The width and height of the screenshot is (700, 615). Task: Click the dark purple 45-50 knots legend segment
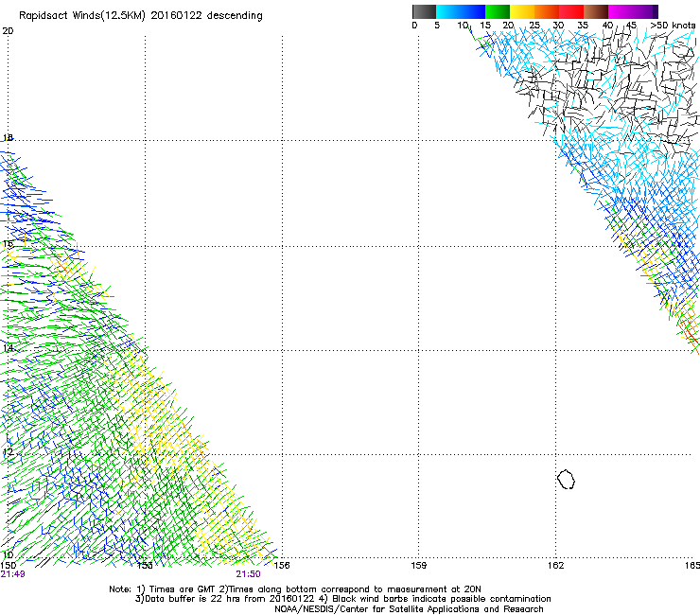[x=645, y=11]
